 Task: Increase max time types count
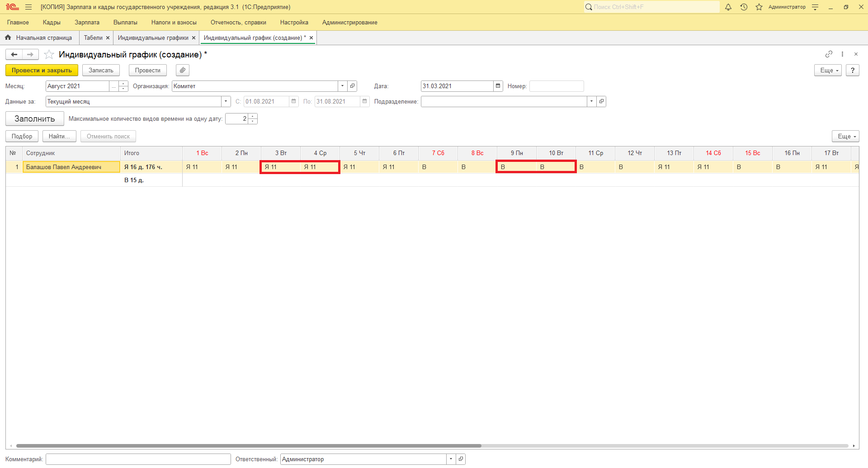pos(253,116)
